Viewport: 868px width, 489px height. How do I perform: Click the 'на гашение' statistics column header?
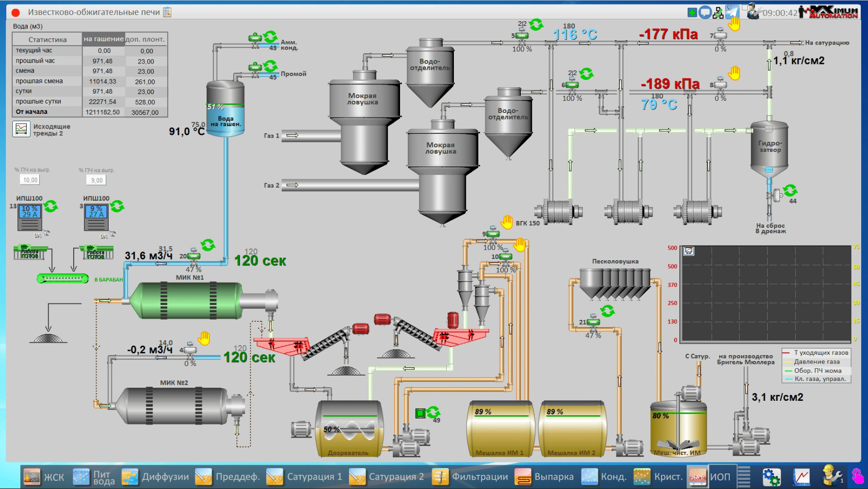tap(103, 39)
